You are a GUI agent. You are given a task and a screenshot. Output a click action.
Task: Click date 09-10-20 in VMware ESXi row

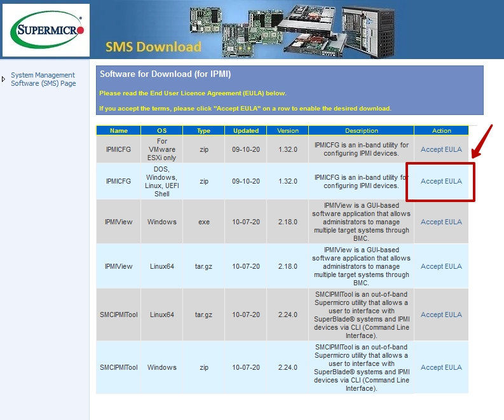tap(245, 149)
